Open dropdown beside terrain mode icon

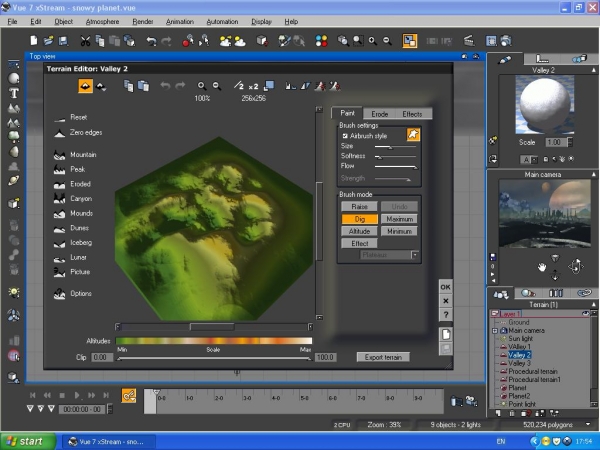coord(101,86)
